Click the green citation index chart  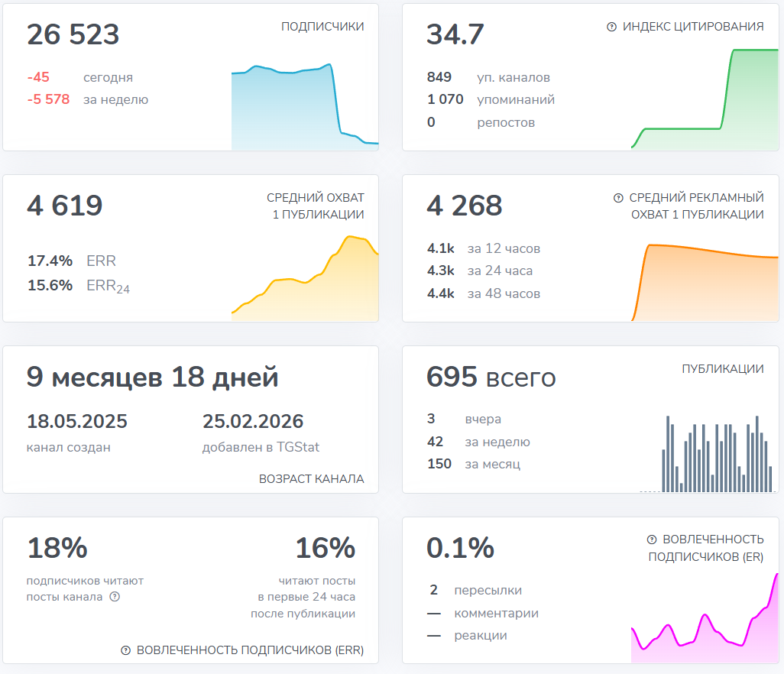click(704, 107)
